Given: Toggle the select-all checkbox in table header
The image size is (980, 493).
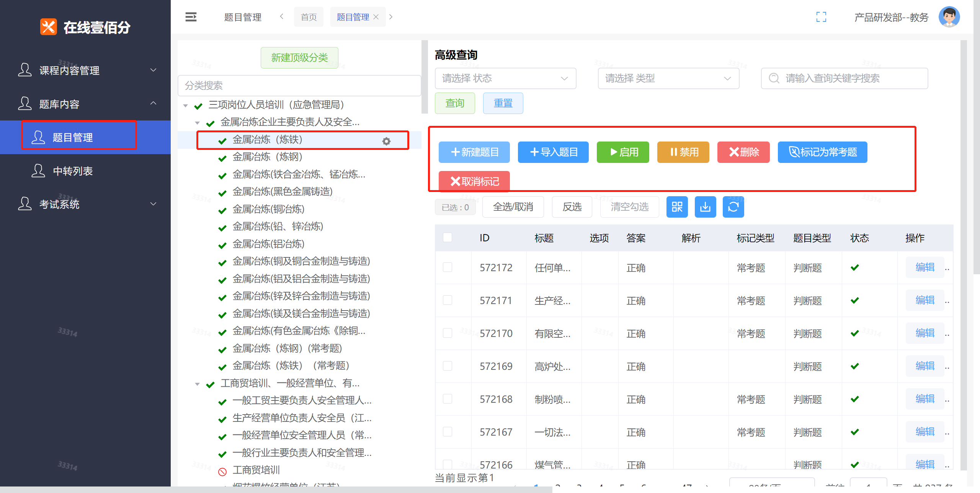Looking at the screenshot, I should click(x=447, y=238).
